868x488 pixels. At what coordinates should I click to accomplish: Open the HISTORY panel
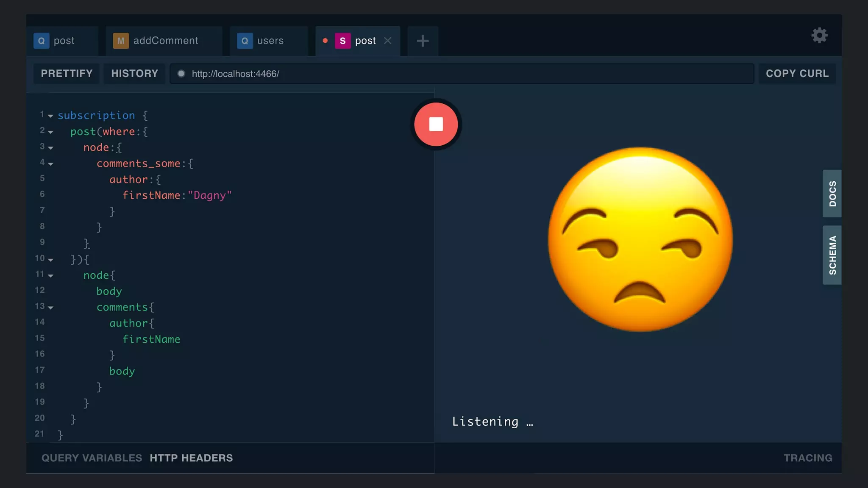pyautogui.click(x=134, y=74)
